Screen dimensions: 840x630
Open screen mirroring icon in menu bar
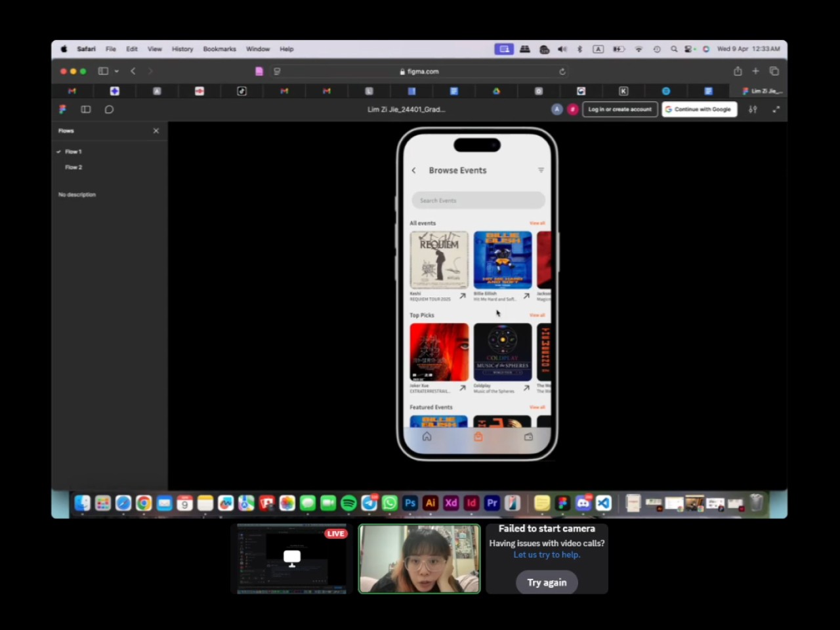504,49
